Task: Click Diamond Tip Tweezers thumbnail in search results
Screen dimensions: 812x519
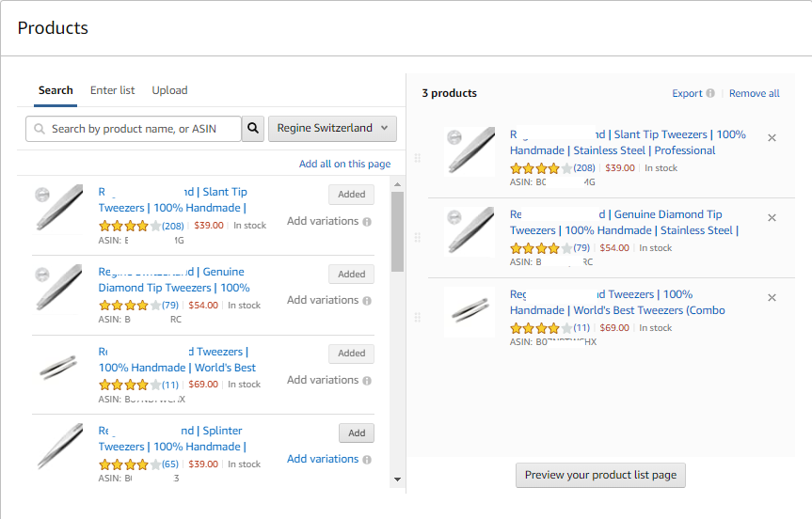Action: (x=58, y=288)
